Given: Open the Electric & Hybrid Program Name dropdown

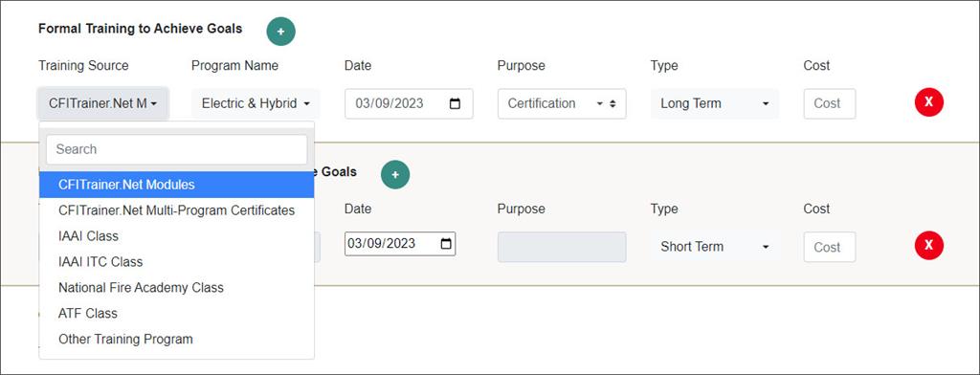Looking at the screenshot, I should point(256,103).
